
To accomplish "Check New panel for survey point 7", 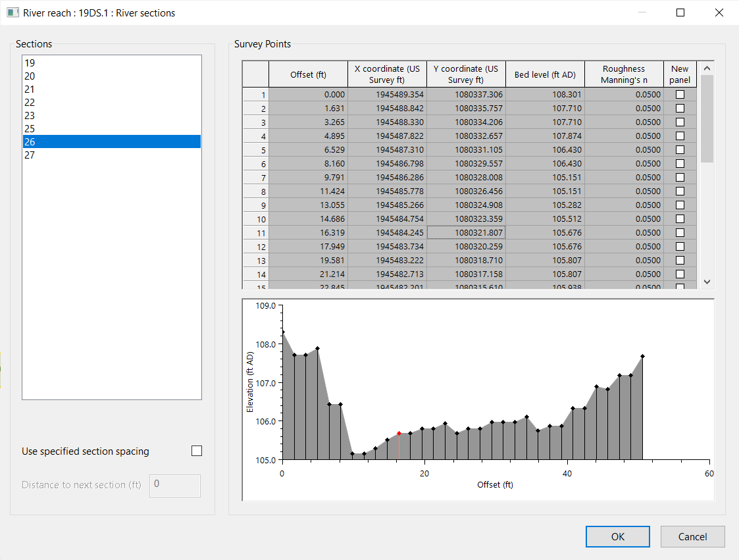I will [680, 177].
